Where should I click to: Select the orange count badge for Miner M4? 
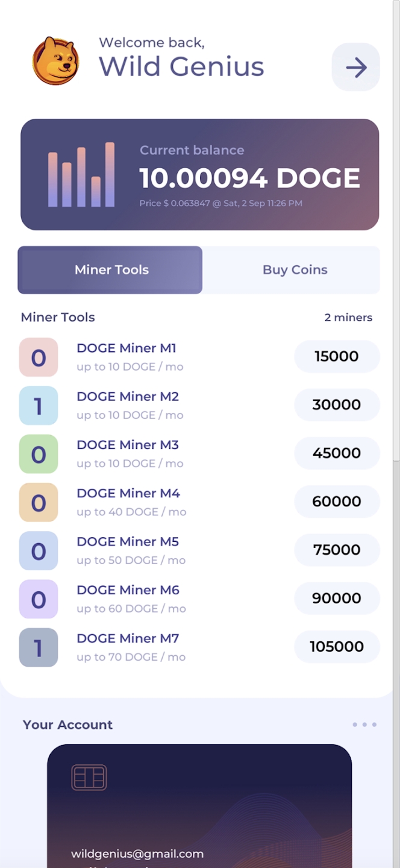pos(39,502)
